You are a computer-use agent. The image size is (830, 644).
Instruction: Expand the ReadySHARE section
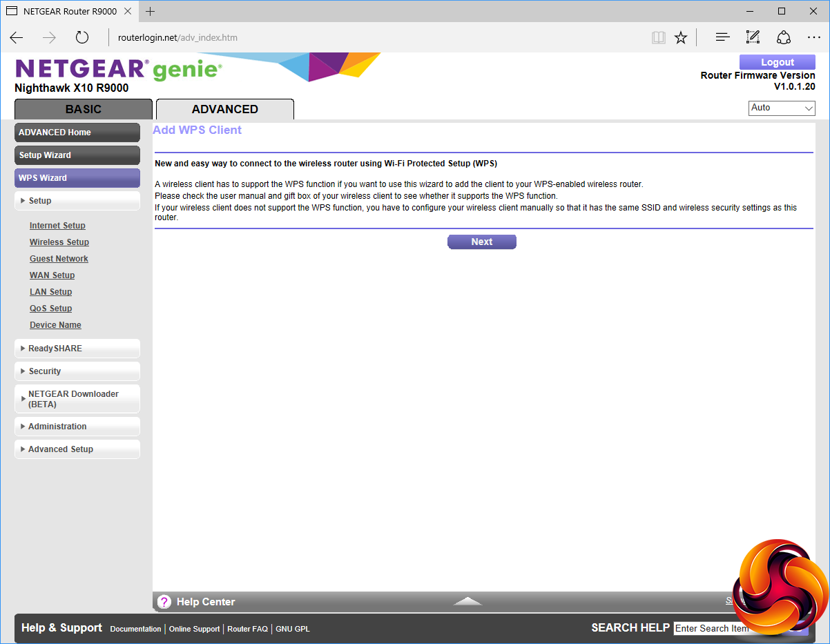(77, 349)
